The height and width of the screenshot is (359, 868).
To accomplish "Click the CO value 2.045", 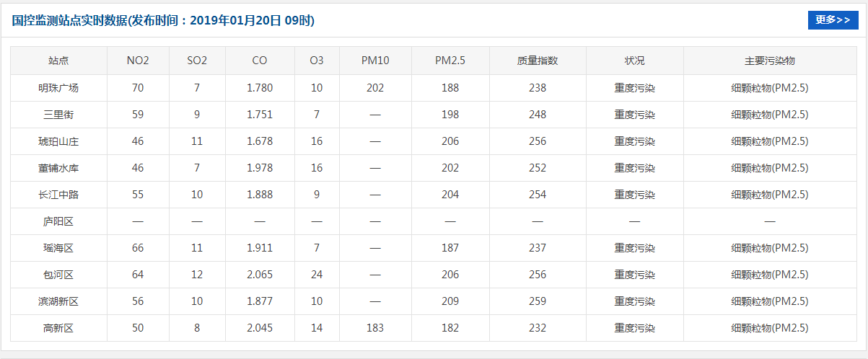I will pyautogui.click(x=260, y=328).
